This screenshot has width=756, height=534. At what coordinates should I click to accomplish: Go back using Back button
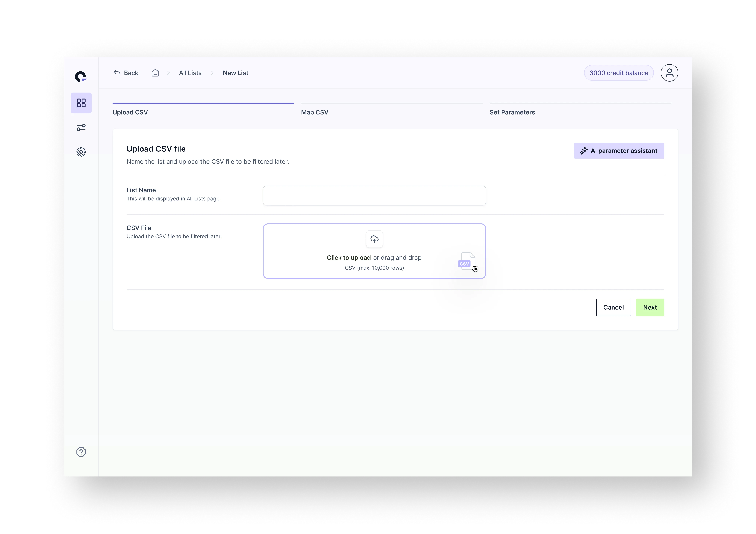126,73
